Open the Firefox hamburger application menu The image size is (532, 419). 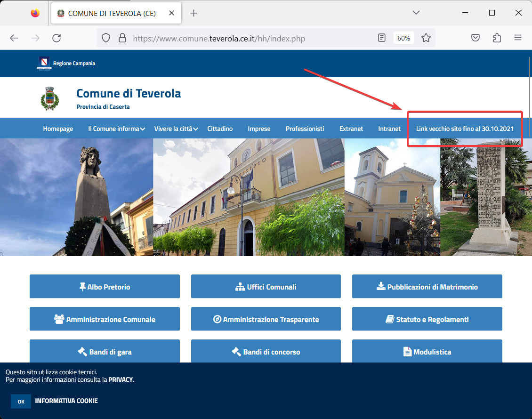click(518, 38)
